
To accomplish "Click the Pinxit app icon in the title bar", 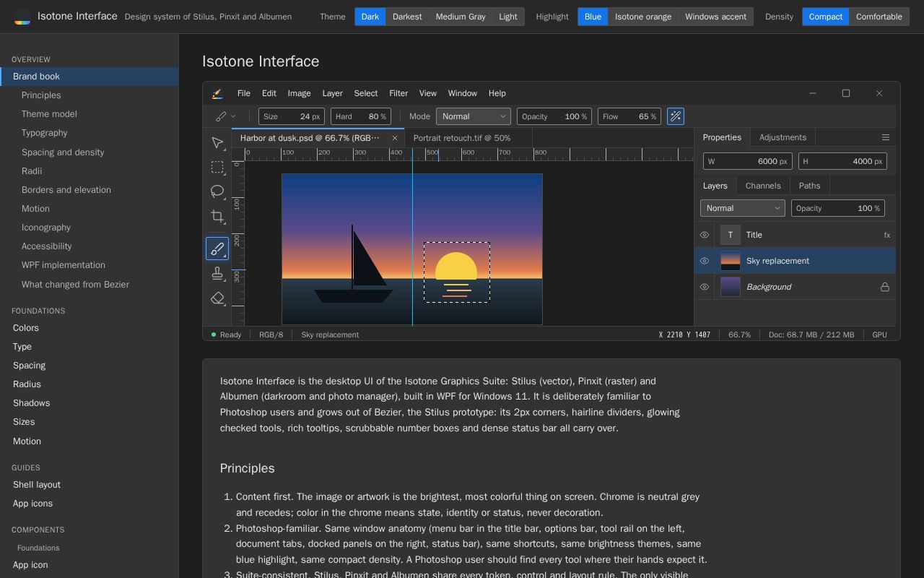I will (217, 93).
